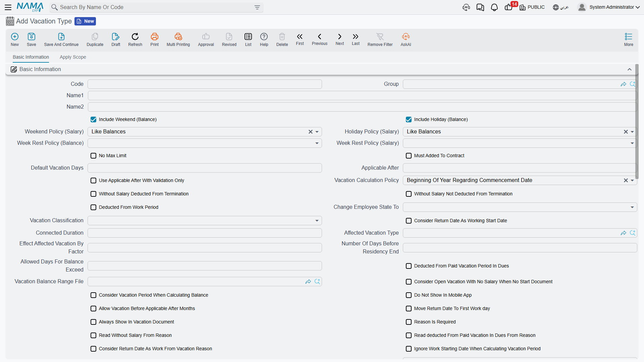Open the notifications bell icon
Image resolution: width=644 pixels, height=362 pixels.
[494, 7]
